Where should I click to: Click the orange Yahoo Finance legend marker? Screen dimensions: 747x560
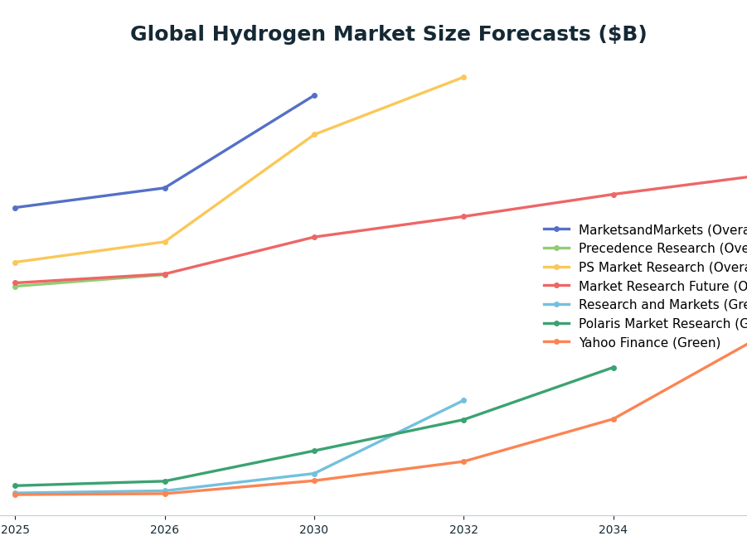point(556,342)
